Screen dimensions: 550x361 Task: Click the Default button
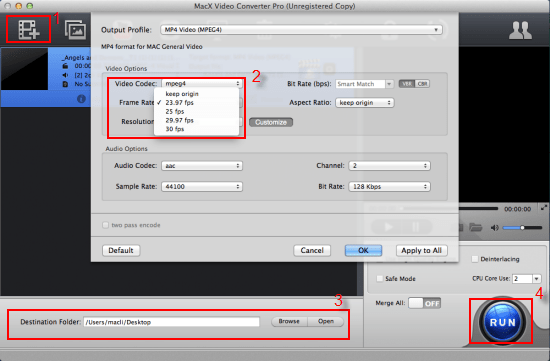(x=121, y=250)
